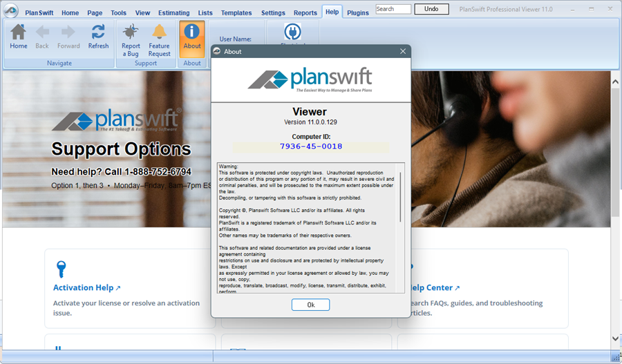
Task: Click the Back arrow icon
Action: coord(42,32)
